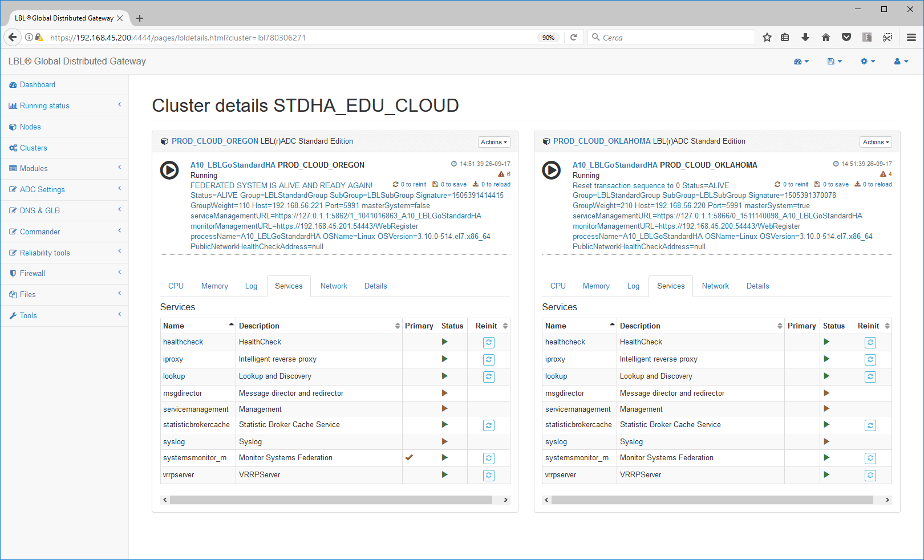Viewport: 924px width, 560px height.
Task: Open the Dashboard sidebar item
Action: (x=64, y=84)
